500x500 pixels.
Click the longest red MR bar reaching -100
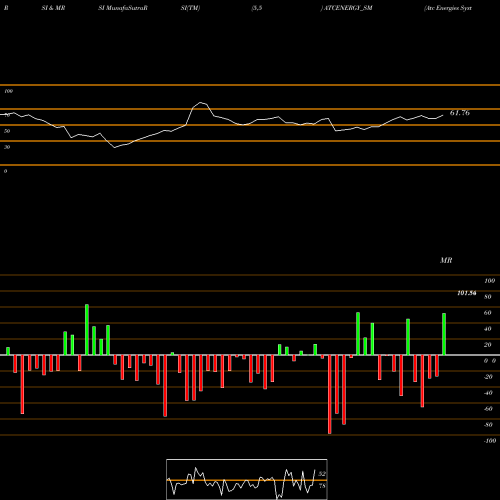pyautogui.click(x=330, y=394)
